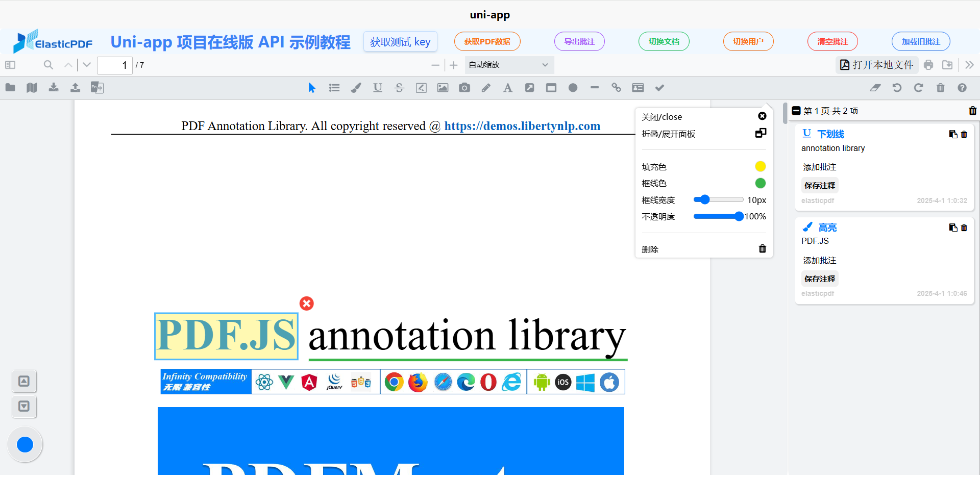This screenshot has width=980, height=479.
Task: Click the eraser tool in the toolbar
Action: pyautogui.click(x=875, y=87)
